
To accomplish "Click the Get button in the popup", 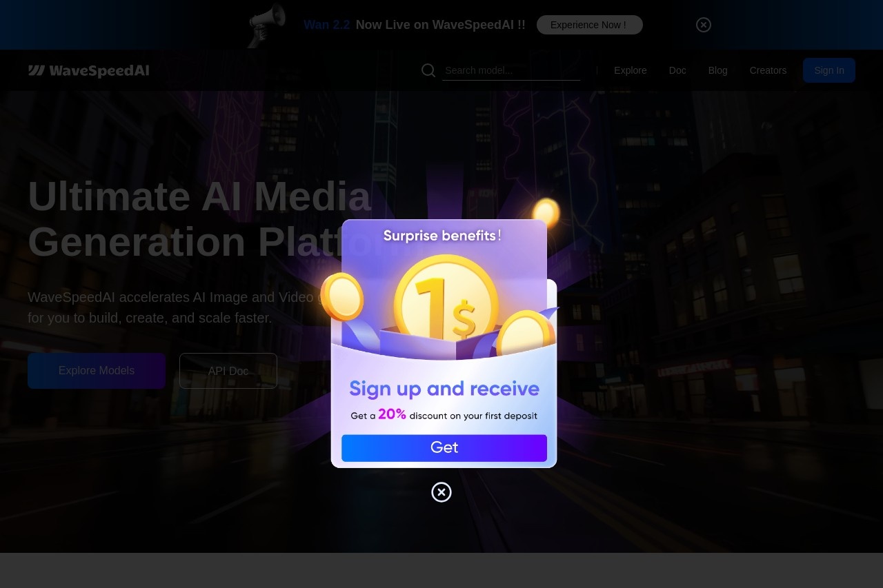I will [x=444, y=447].
